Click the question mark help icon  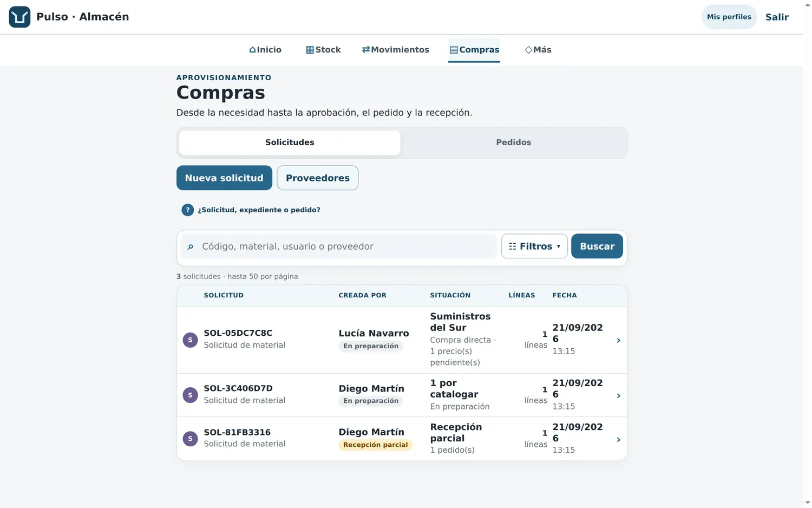[x=187, y=210]
